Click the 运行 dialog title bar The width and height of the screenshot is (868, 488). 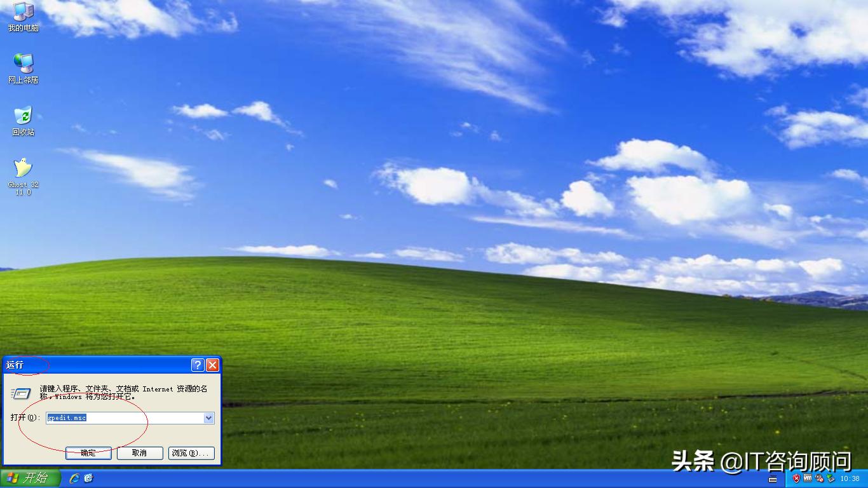click(x=95, y=365)
